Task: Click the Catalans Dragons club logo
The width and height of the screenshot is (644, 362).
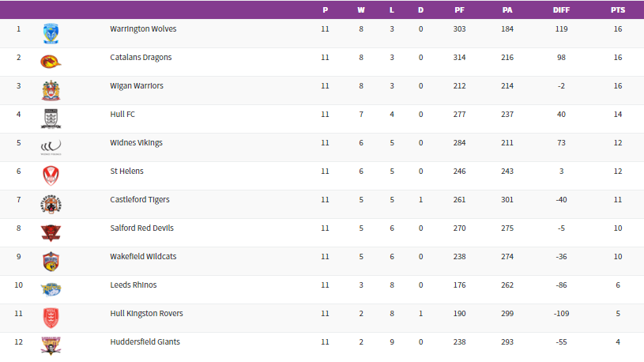Action: coord(51,62)
